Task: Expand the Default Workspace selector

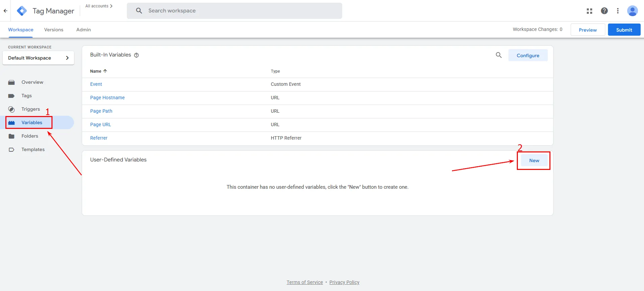Action: 38,58
